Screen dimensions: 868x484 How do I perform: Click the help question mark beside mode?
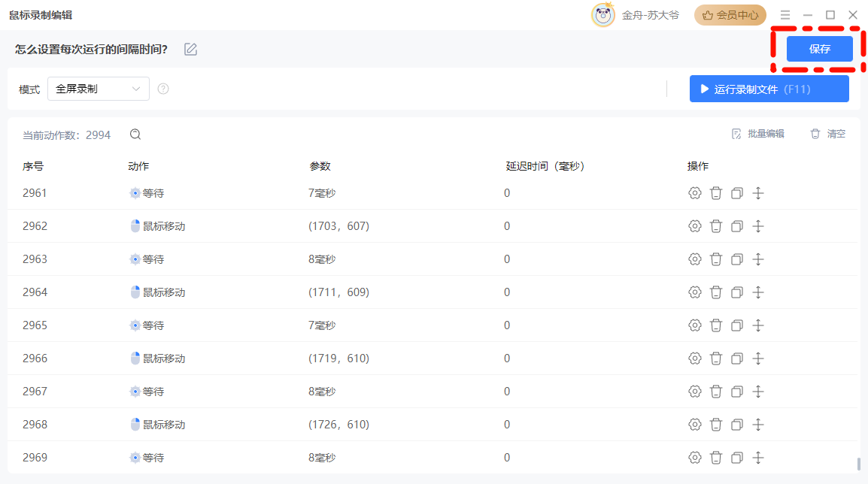163,89
